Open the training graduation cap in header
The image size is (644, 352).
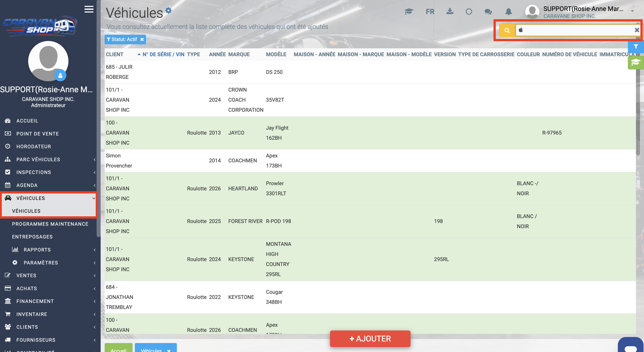pyautogui.click(x=409, y=11)
